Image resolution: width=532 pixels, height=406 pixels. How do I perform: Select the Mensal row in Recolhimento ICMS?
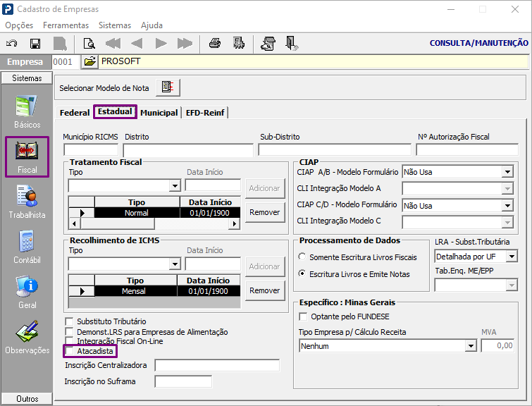coord(154,291)
